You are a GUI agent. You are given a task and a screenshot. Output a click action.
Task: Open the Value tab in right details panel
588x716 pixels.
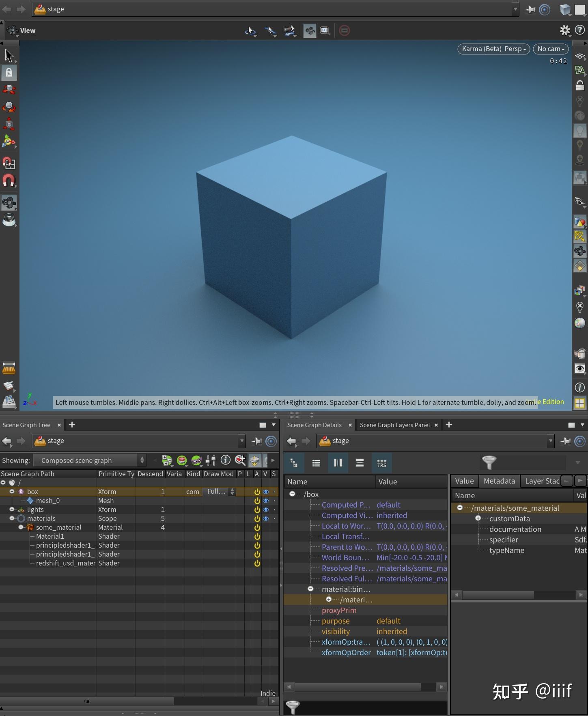click(x=464, y=481)
